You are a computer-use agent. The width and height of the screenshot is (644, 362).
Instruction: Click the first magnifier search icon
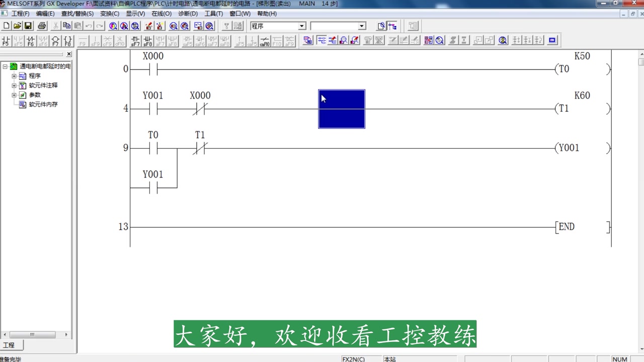pos(113,26)
